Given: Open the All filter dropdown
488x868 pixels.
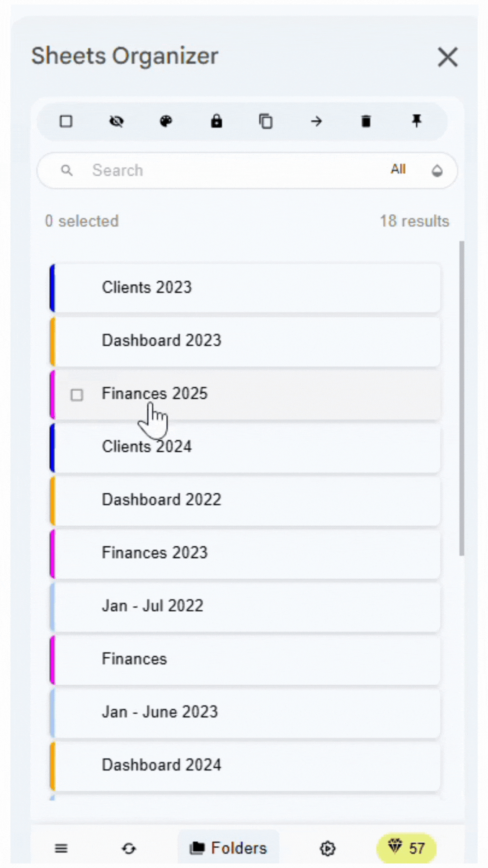Looking at the screenshot, I should (398, 170).
